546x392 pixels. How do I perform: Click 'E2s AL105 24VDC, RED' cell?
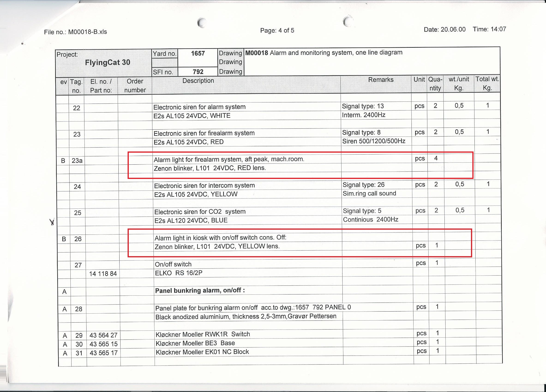189,142
